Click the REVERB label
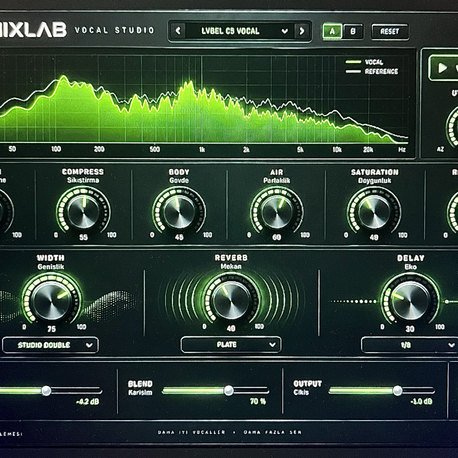Image resolution: width=458 pixels, height=458 pixels. [x=231, y=258]
